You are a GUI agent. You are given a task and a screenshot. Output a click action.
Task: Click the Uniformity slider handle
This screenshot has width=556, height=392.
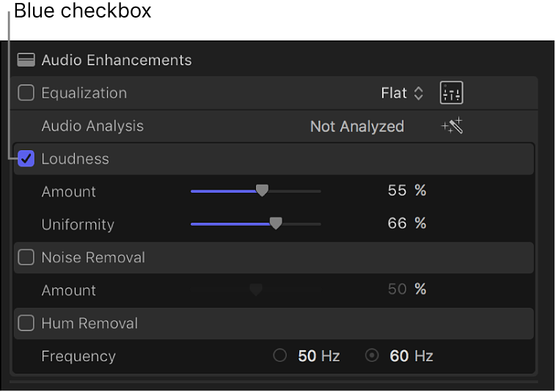coord(275,224)
